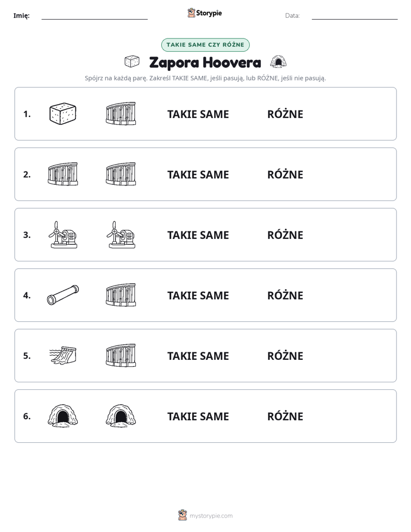
Task: Click the spillway water icon in row 5
Action: [63, 355]
